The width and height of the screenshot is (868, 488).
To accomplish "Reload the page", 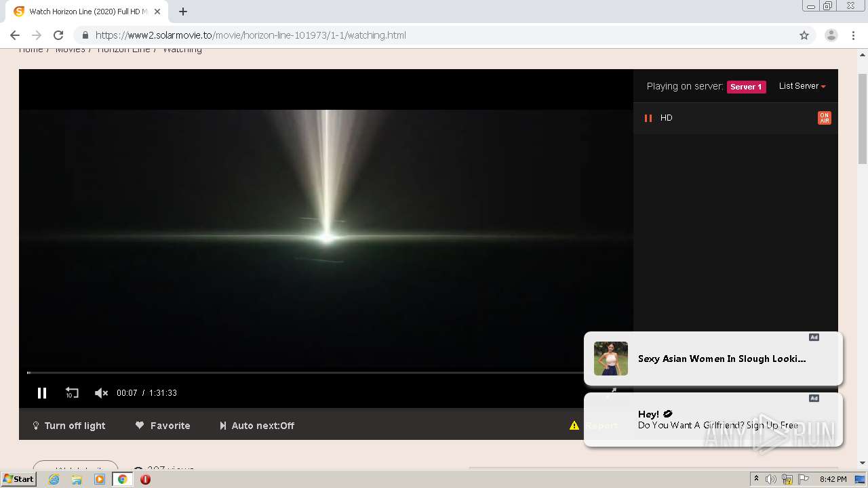I will click(58, 35).
